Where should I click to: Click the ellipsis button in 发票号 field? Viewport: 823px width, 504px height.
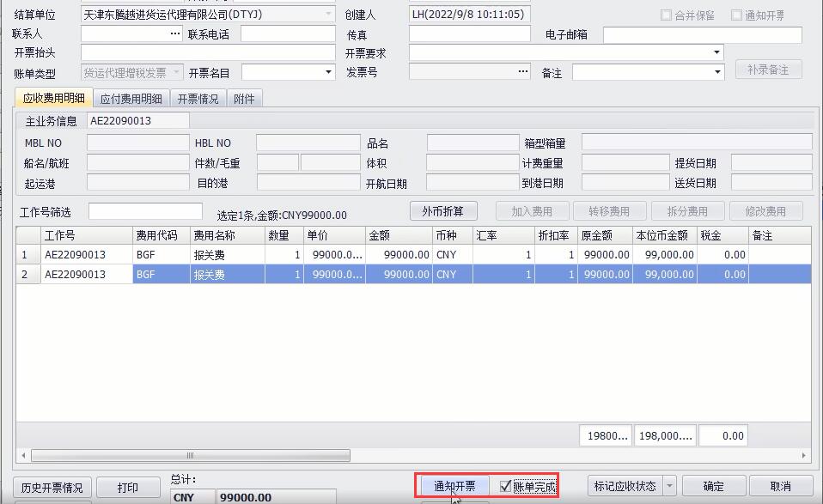coord(523,72)
